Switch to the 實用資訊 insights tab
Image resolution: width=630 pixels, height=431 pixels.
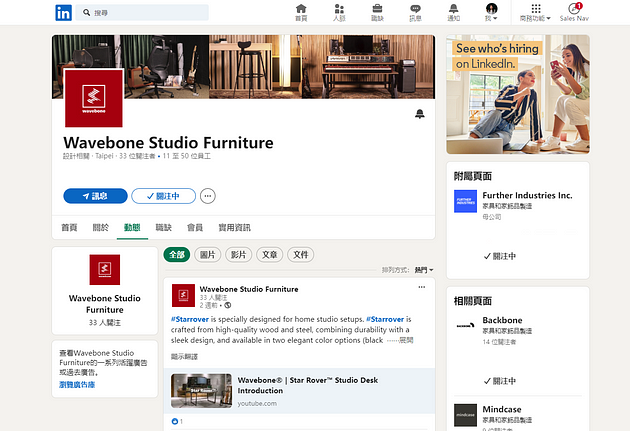[x=234, y=228]
